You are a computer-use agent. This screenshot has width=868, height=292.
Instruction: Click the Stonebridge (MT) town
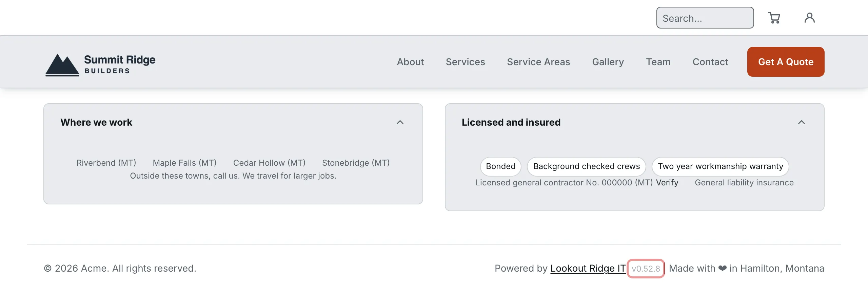(x=356, y=163)
